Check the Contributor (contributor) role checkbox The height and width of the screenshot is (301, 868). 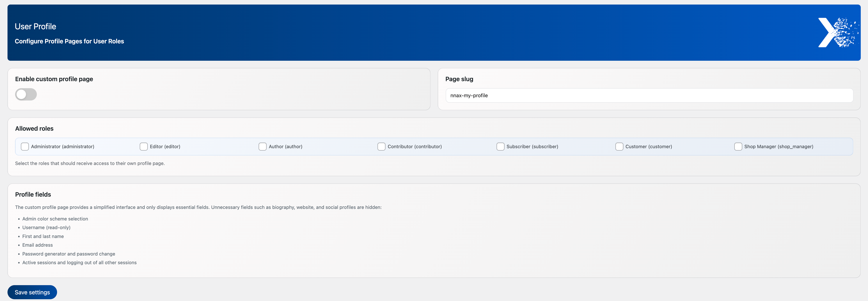[x=381, y=147]
